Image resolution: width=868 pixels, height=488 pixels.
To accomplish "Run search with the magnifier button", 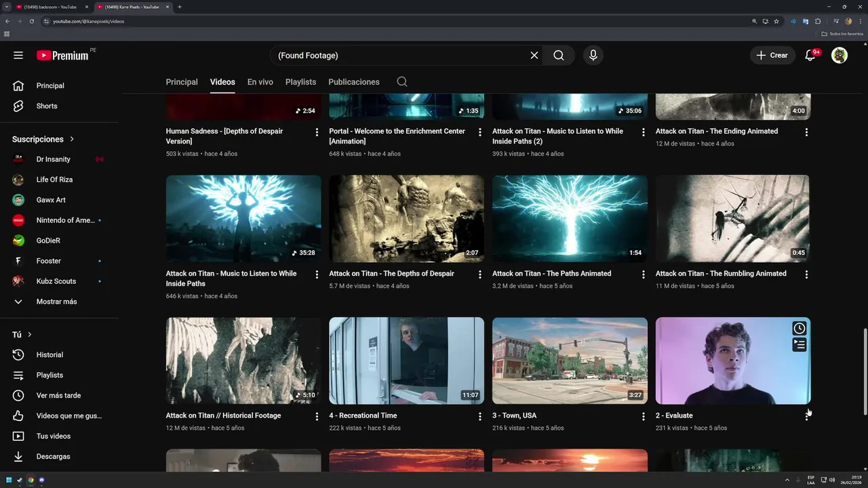I will point(559,56).
